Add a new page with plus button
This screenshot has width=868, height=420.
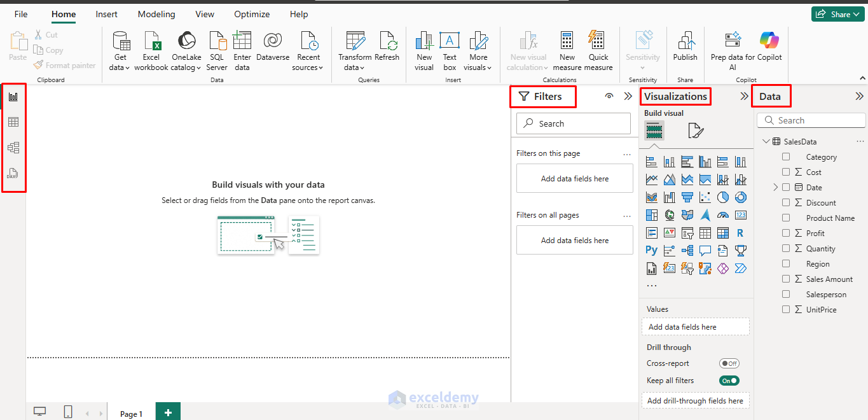point(168,412)
